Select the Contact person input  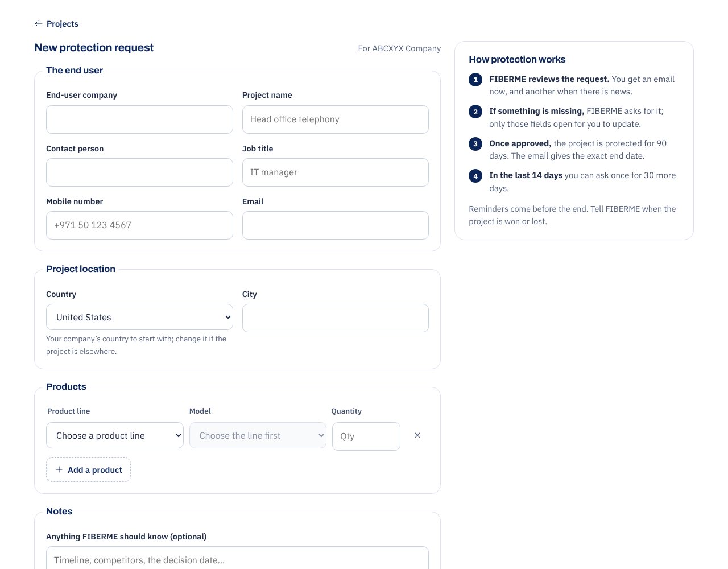tap(139, 172)
